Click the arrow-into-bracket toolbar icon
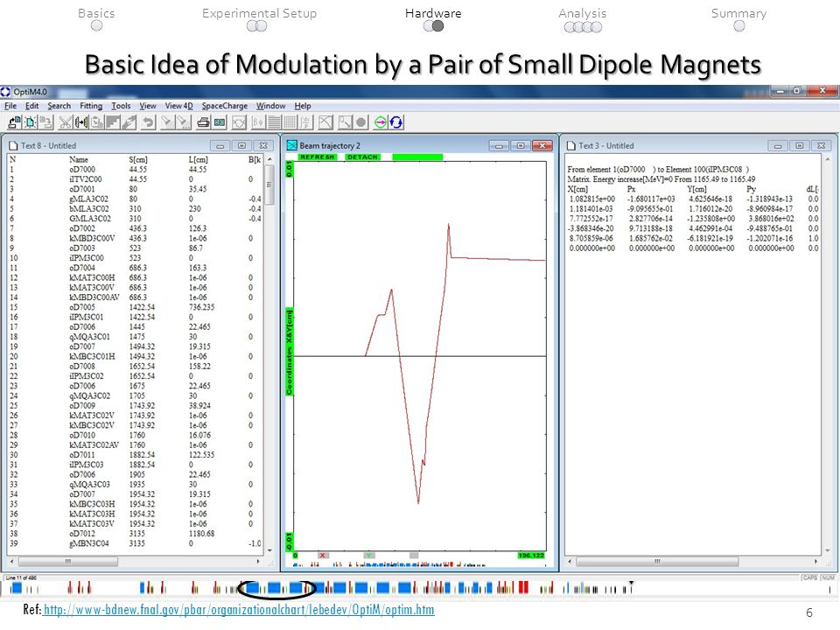840x630 pixels. pyautogui.click(x=81, y=122)
